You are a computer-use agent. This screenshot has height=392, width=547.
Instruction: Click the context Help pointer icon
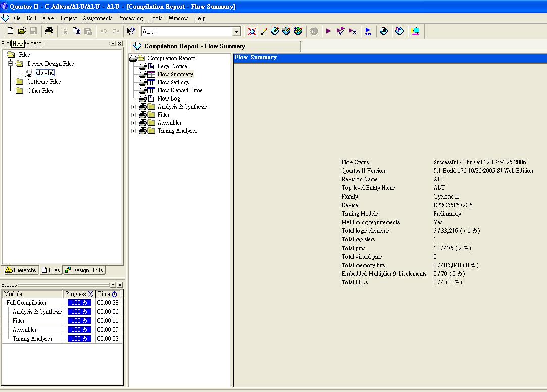point(130,31)
